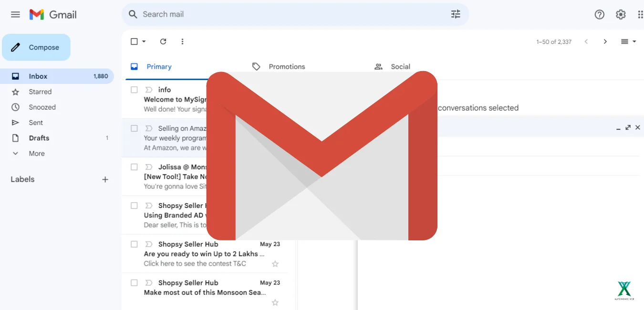Compose a new email
The height and width of the screenshot is (310, 644).
point(36,47)
